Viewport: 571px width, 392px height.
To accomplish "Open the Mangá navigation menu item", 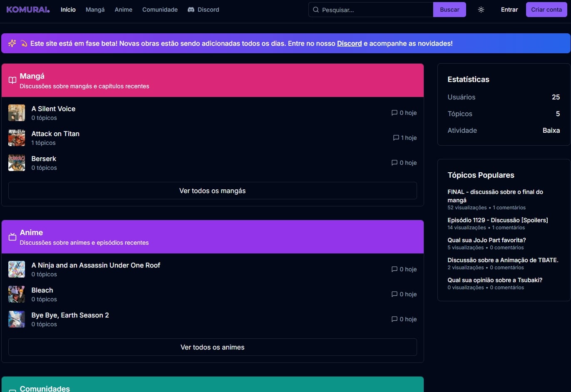I will point(95,10).
